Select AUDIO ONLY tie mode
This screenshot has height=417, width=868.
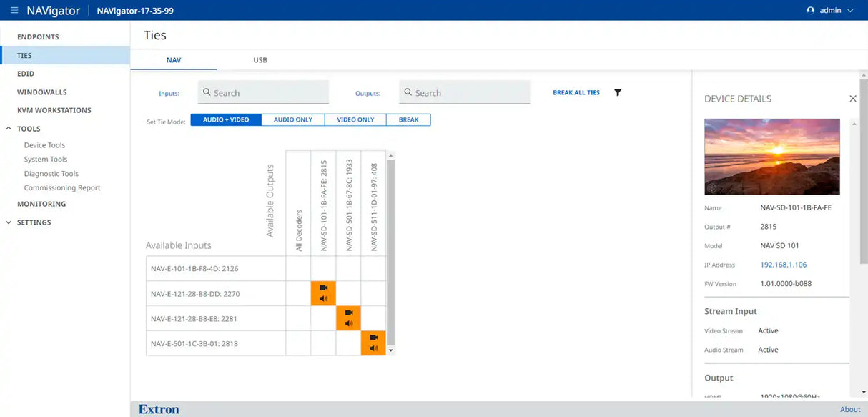[x=293, y=119]
